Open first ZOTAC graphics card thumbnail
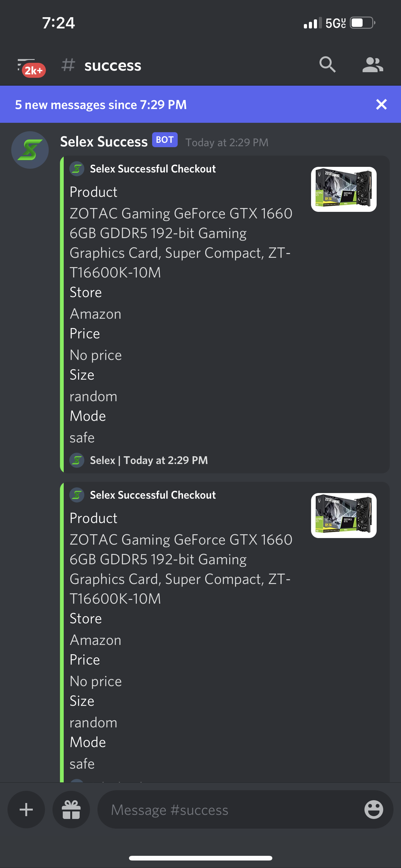 (x=344, y=189)
